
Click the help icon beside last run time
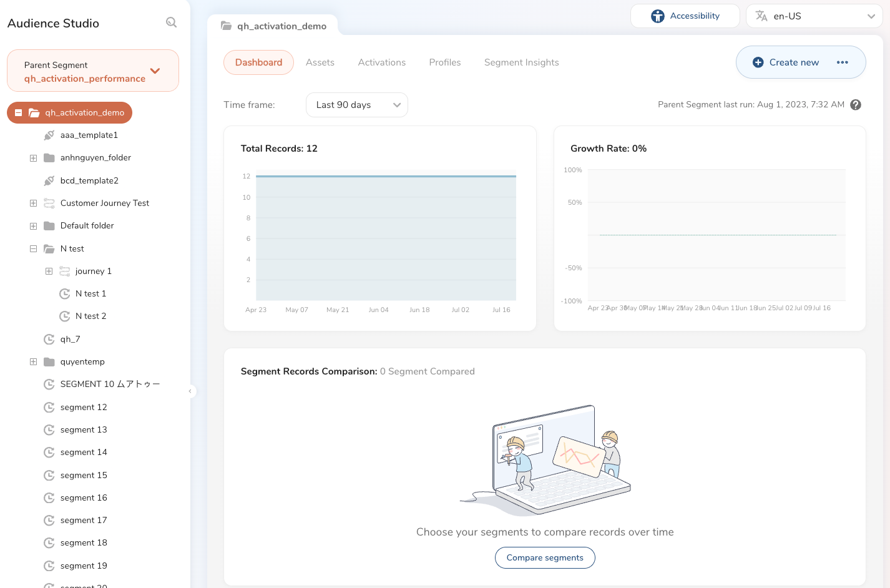point(856,105)
